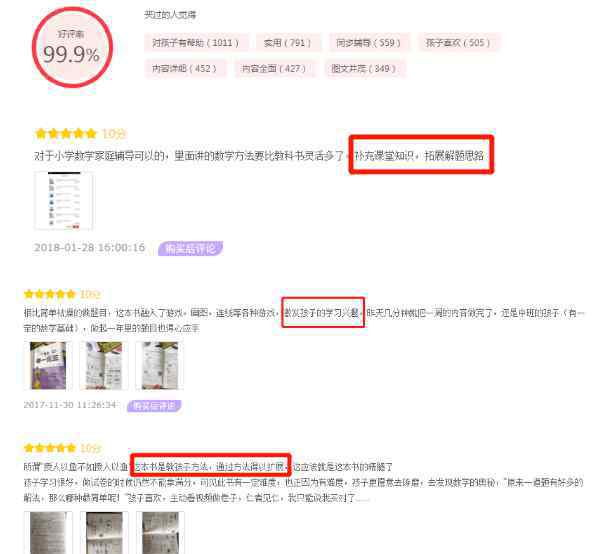Click the 99.9% rating circle

click(72, 47)
